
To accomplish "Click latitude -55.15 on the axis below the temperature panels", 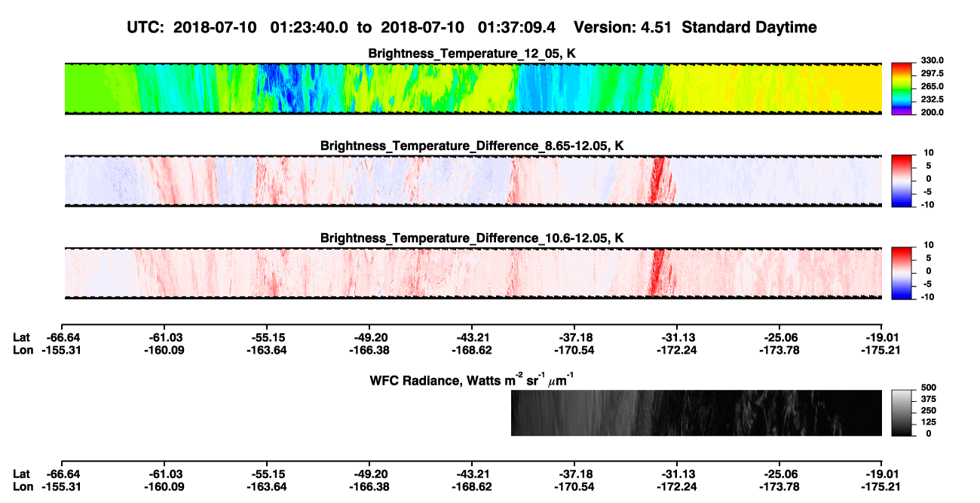I will pos(267,337).
